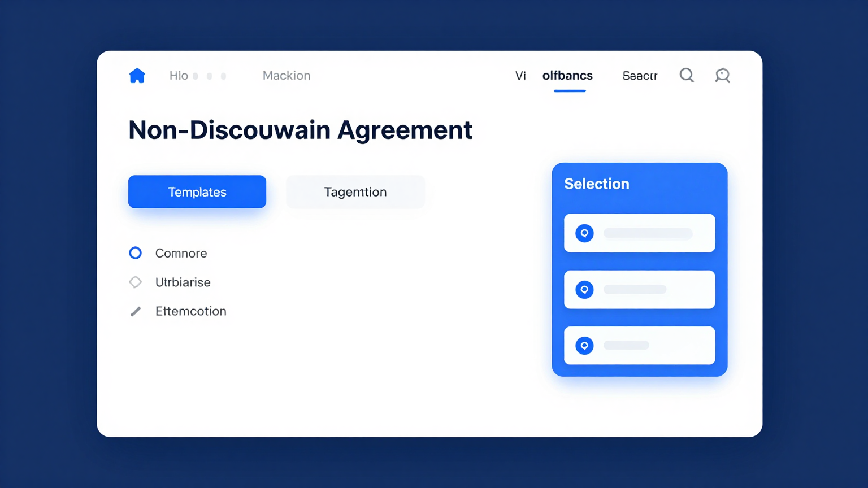Click the pencil icon beside Eltemcotion
The width and height of the screenshot is (868, 488).
(136, 311)
